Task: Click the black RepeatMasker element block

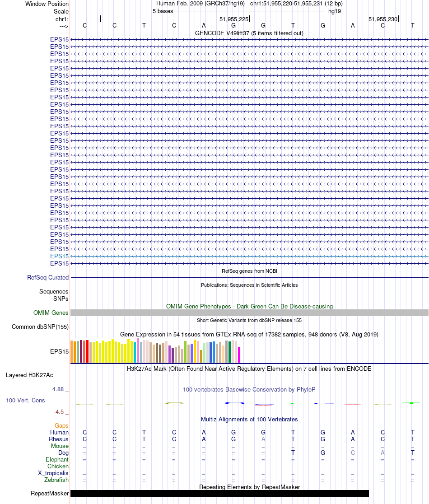Action: pyautogui.click(x=219, y=494)
